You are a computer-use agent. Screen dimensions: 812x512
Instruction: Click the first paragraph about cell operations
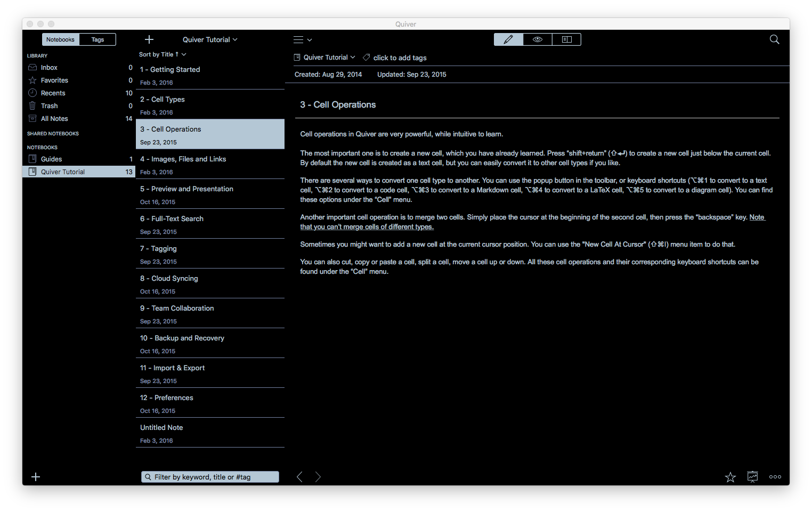tap(401, 134)
